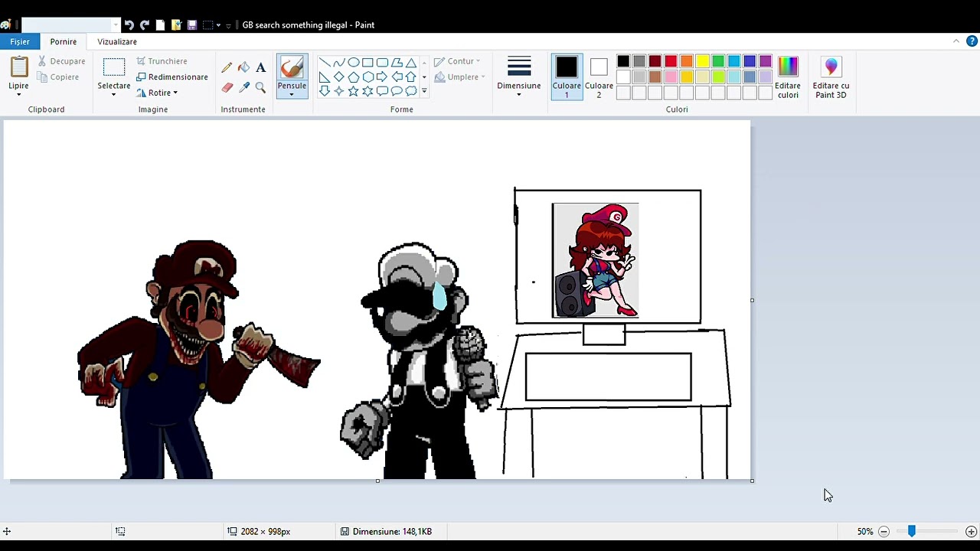980x551 pixels.
Task: Open the Dimensiune size dropdown
Action: [519, 77]
